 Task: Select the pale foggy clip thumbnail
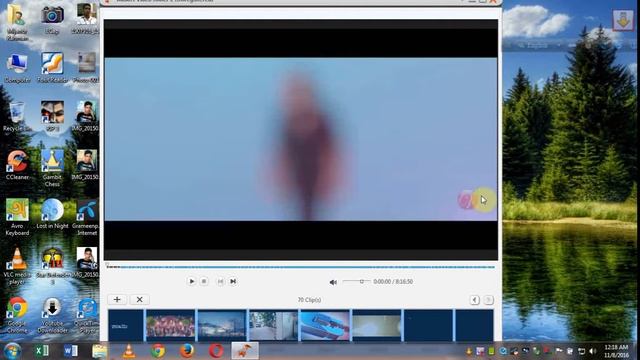coord(377,325)
